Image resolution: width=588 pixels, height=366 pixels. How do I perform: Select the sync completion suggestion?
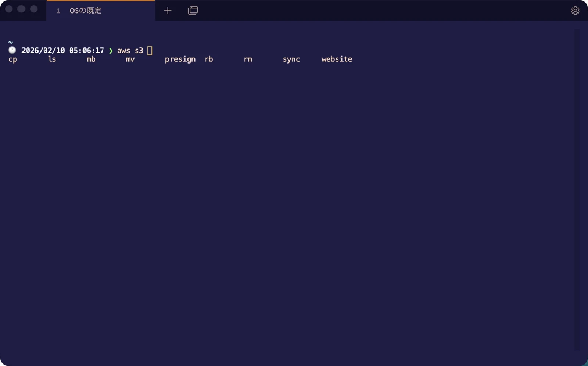point(291,59)
